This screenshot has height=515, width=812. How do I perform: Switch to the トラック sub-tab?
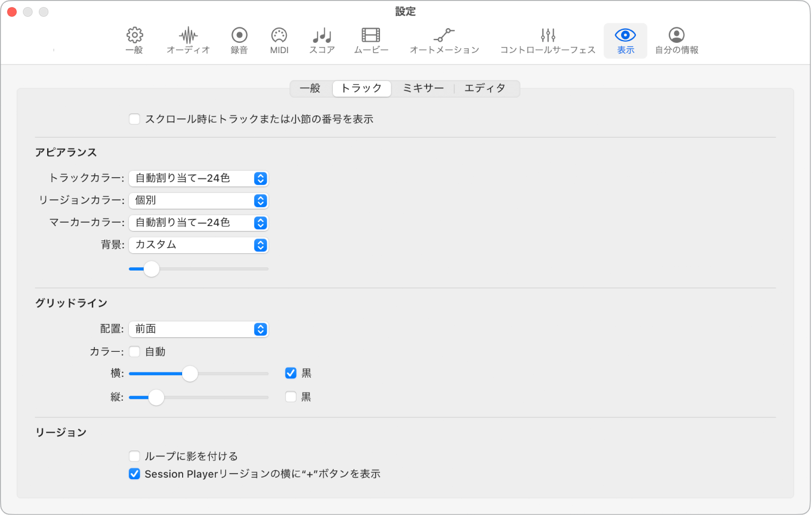362,88
